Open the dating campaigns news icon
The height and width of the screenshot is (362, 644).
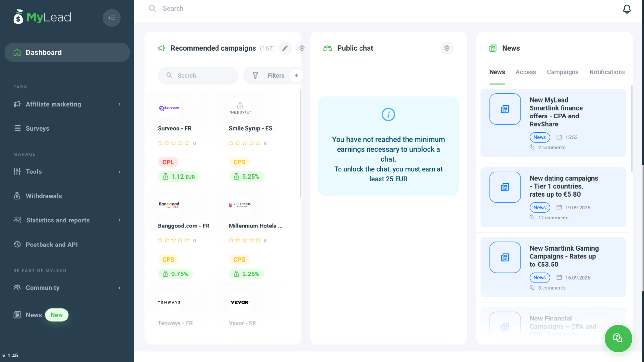[505, 187]
